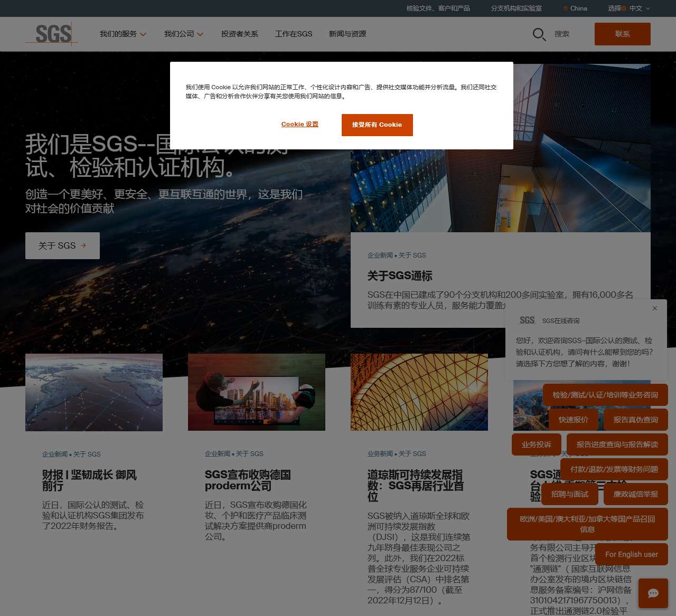
Task: Open the chat bubble widget icon
Action: click(653, 593)
